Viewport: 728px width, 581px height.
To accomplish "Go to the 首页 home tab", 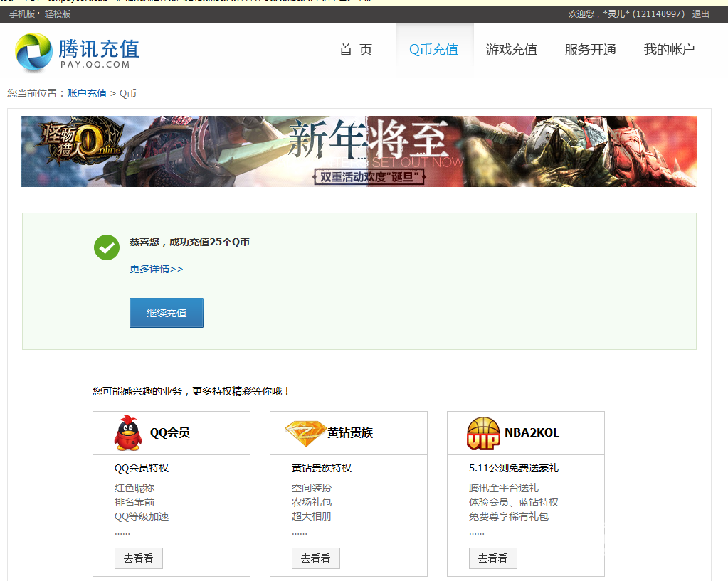I will point(356,50).
